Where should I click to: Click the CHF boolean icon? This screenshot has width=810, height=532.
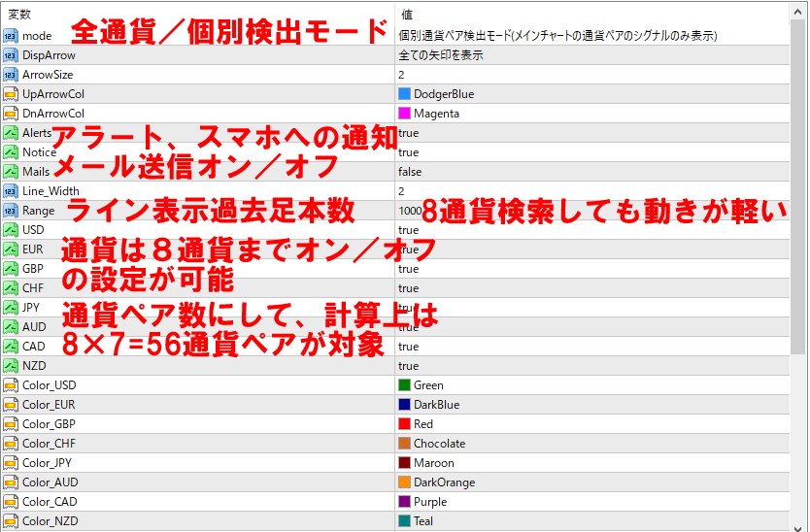[11, 288]
